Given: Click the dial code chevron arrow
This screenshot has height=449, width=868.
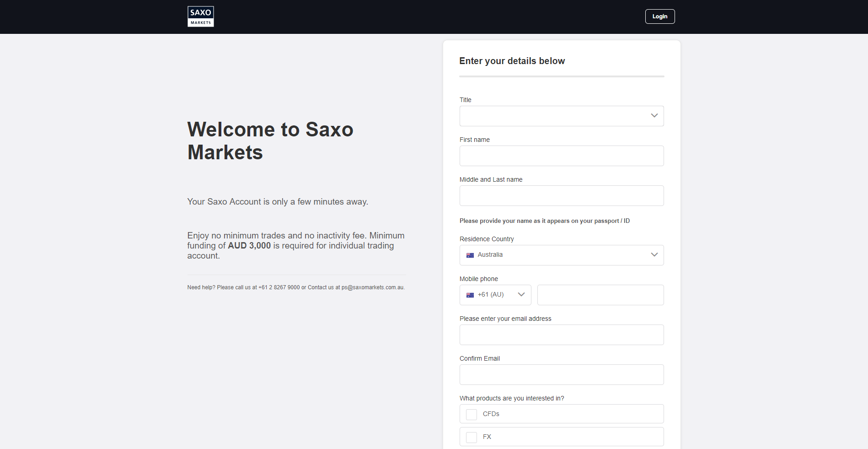Looking at the screenshot, I should pyautogui.click(x=520, y=295).
